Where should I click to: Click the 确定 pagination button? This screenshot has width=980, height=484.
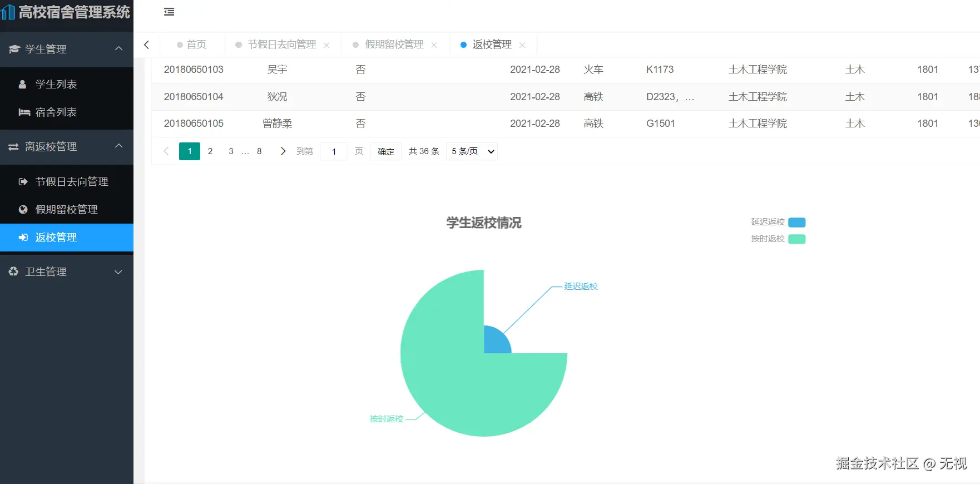(386, 151)
